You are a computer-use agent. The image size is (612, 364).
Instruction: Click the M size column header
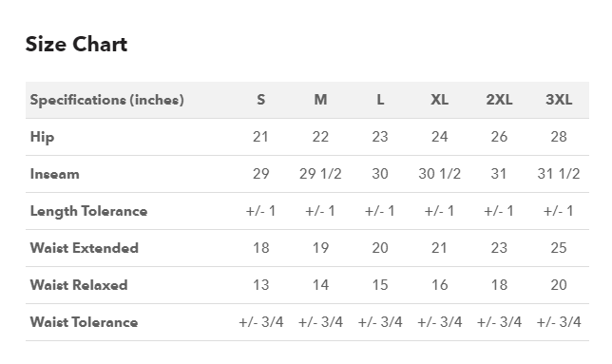click(320, 100)
